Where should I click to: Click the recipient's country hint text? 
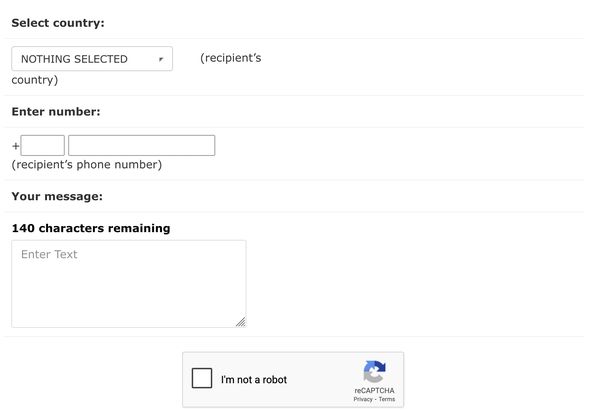pos(231,58)
